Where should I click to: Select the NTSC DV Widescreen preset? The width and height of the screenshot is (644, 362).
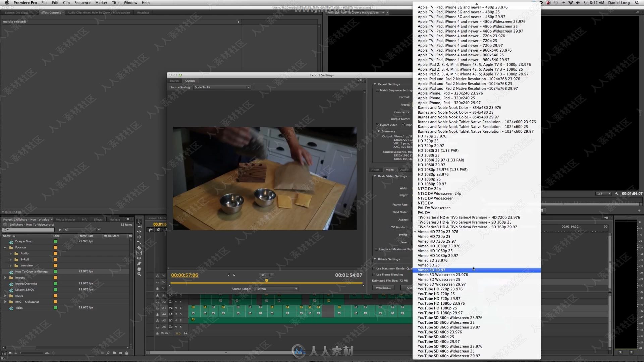point(435,198)
